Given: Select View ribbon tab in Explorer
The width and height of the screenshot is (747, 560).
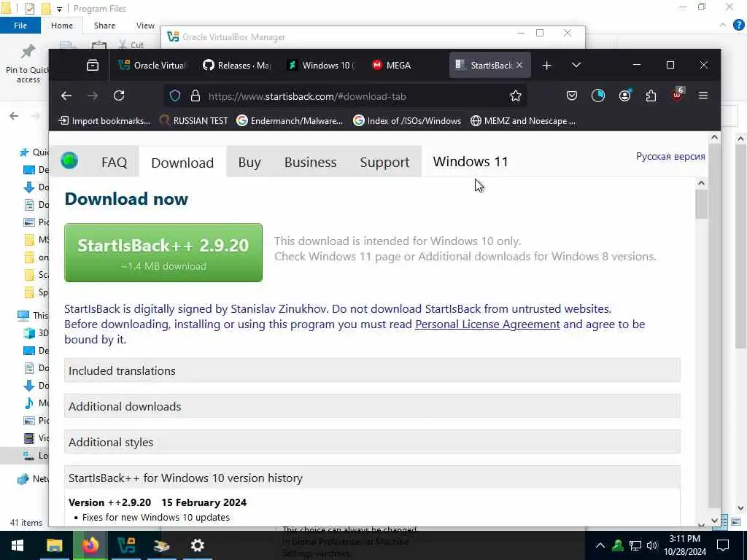Looking at the screenshot, I should click(145, 26).
